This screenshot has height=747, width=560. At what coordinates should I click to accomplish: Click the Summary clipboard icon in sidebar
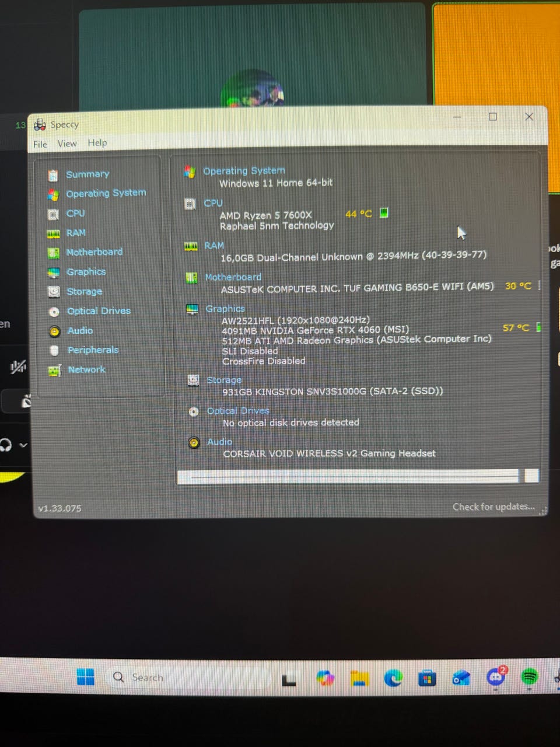53,175
